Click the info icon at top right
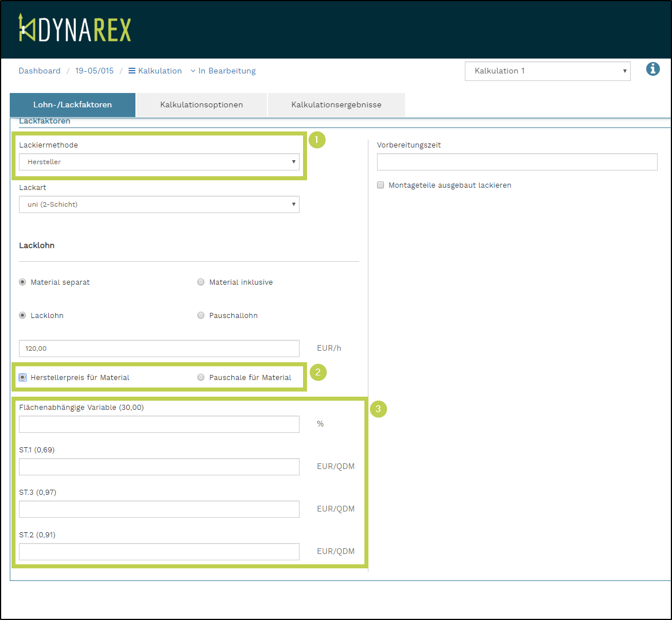 click(x=652, y=69)
